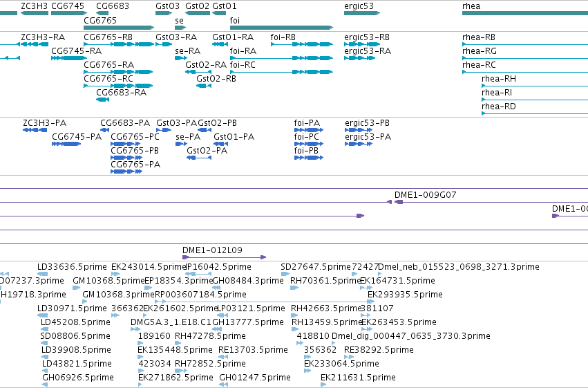588x388 pixels.
Task: Select EST EK211631.5prime
Action: point(358,378)
